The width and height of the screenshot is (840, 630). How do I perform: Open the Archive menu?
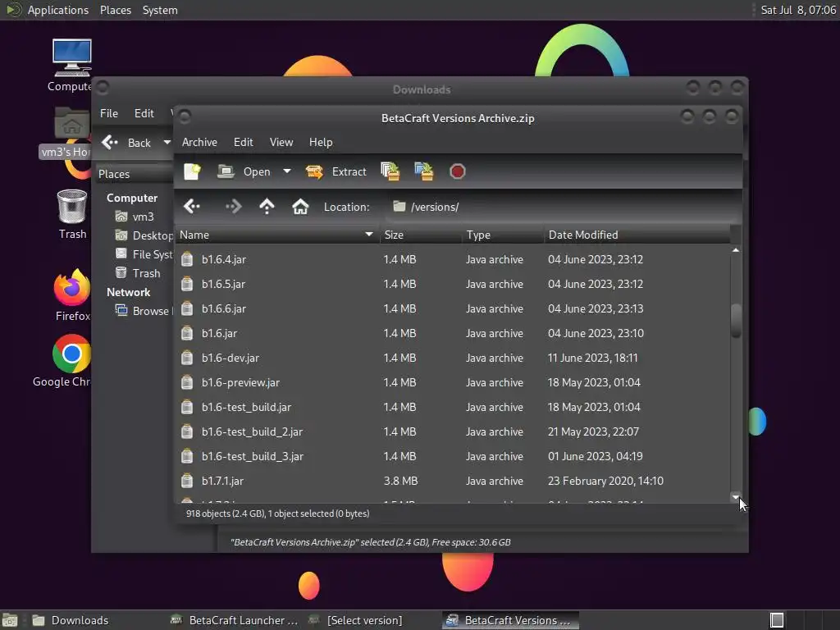pos(199,142)
